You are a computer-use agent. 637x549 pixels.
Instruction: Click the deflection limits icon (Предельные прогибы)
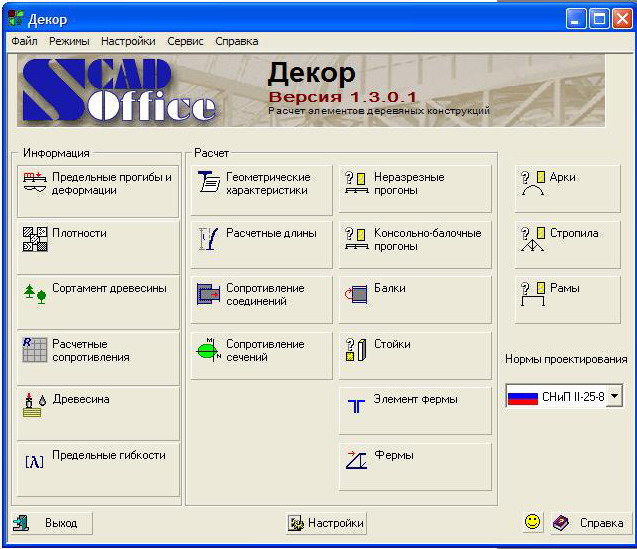(x=35, y=181)
